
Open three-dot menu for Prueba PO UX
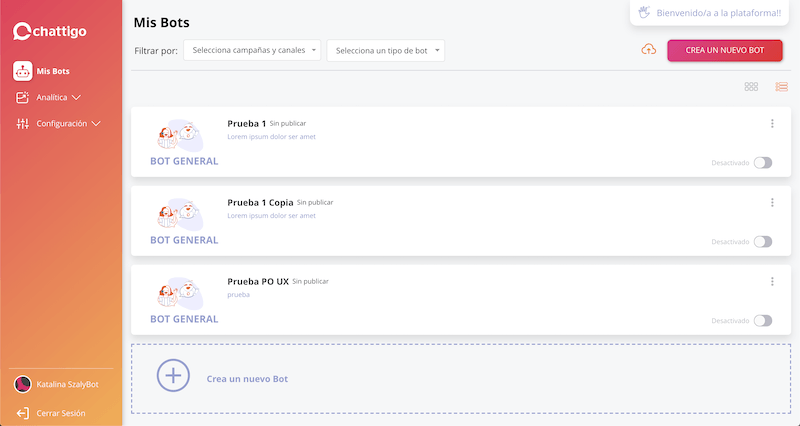(772, 282)
